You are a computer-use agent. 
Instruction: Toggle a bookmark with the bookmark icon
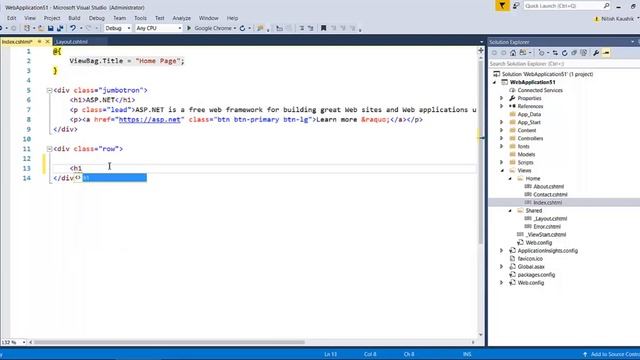(x=323, y=28)
